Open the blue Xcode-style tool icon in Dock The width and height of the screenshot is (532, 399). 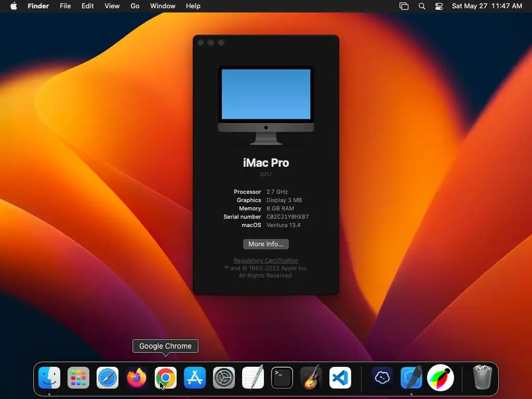[411, 378]
